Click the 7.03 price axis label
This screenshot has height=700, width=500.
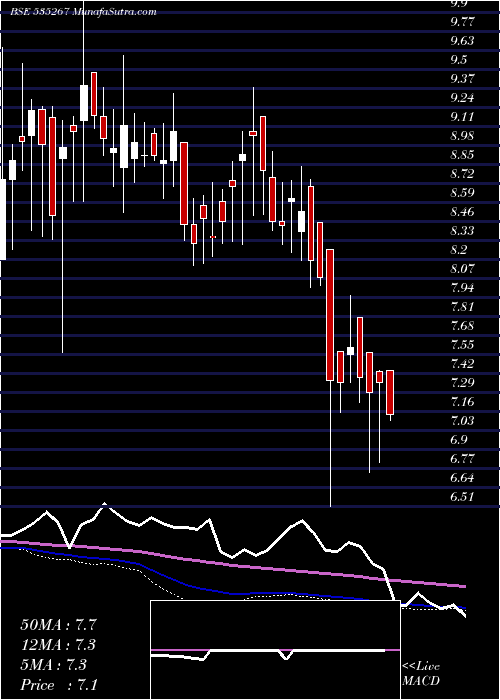[x=462, y=421]
